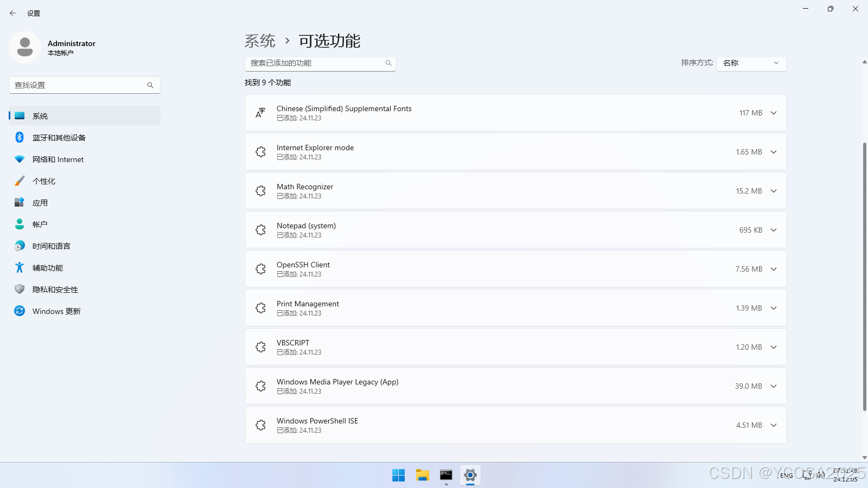Image resolution: width=868 pixels, height=488 pixels.
Task: Click the font icon of Chinese Supplemental Fonts
Action: click(260, 113)
